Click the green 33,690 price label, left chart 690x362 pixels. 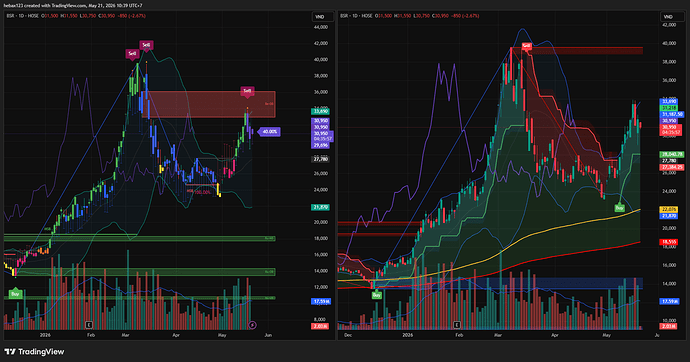click(x=321, y=111)
